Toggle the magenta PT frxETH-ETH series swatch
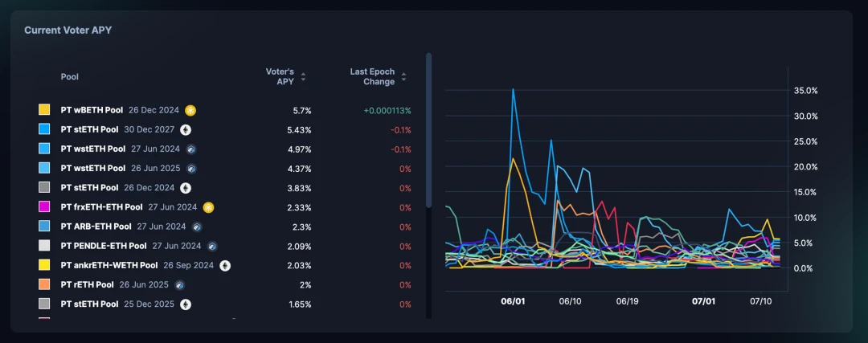Screen dimensions: 868x343 click(x=44, y=207)
